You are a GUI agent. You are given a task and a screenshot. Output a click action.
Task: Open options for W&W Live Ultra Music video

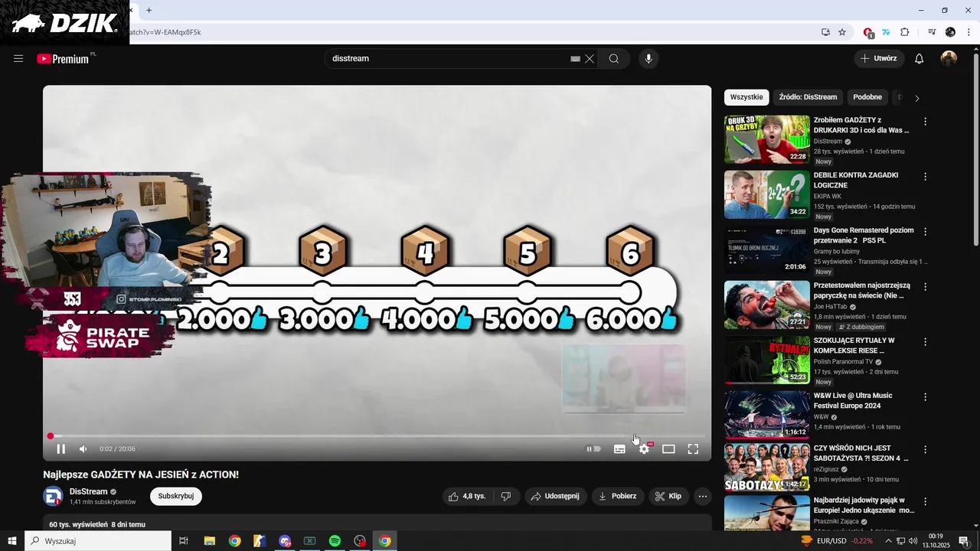tap(925, 397)
